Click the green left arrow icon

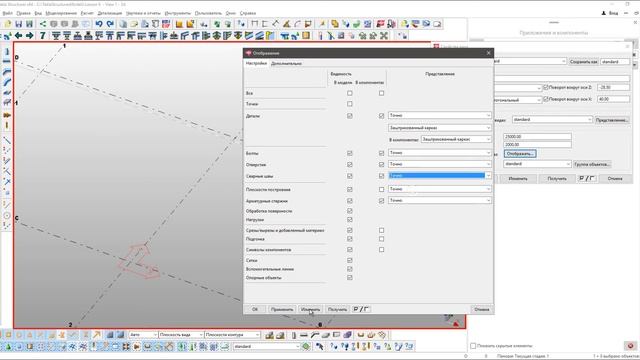pyautogui.click(x=18, y=36)
